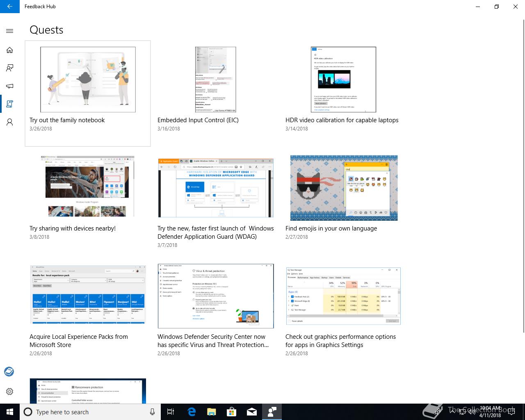Open family notebook quest thumbnail
Image resolution: width=525 pixels, height=420 pixels.
point(88,80)
